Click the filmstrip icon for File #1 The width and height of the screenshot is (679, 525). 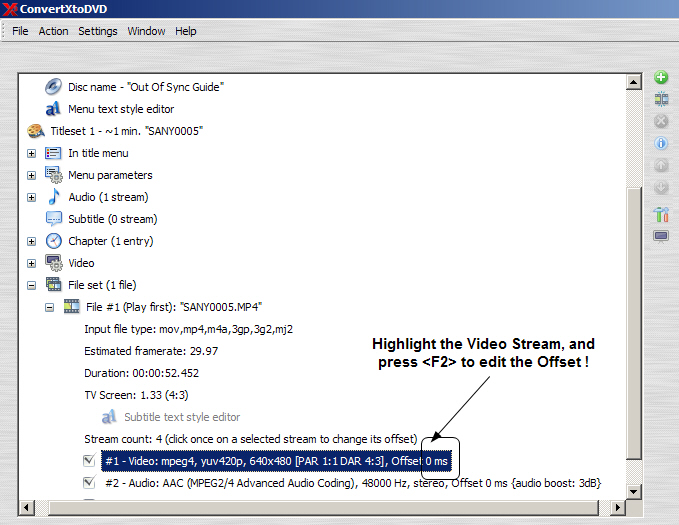click(71, 307)
